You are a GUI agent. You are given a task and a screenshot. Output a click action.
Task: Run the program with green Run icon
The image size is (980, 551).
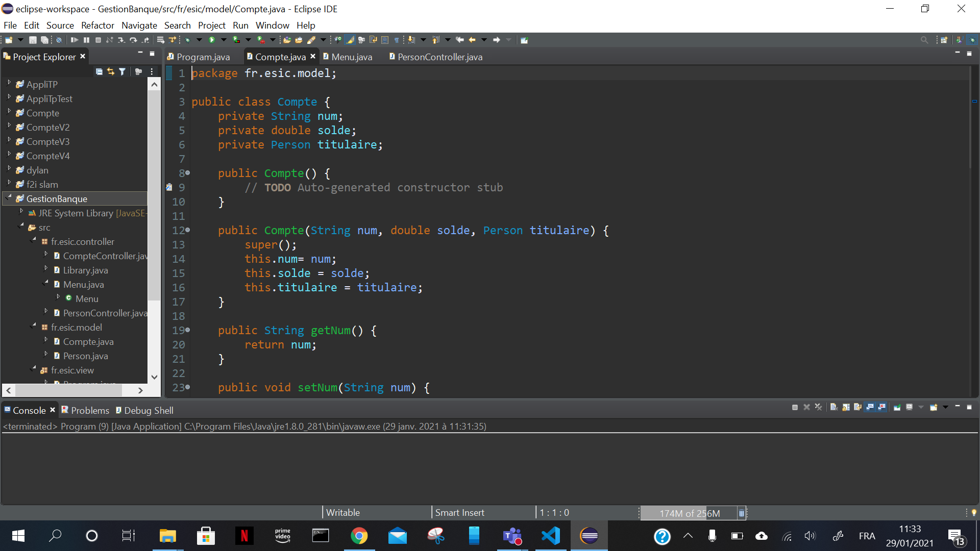click(212, 40)
